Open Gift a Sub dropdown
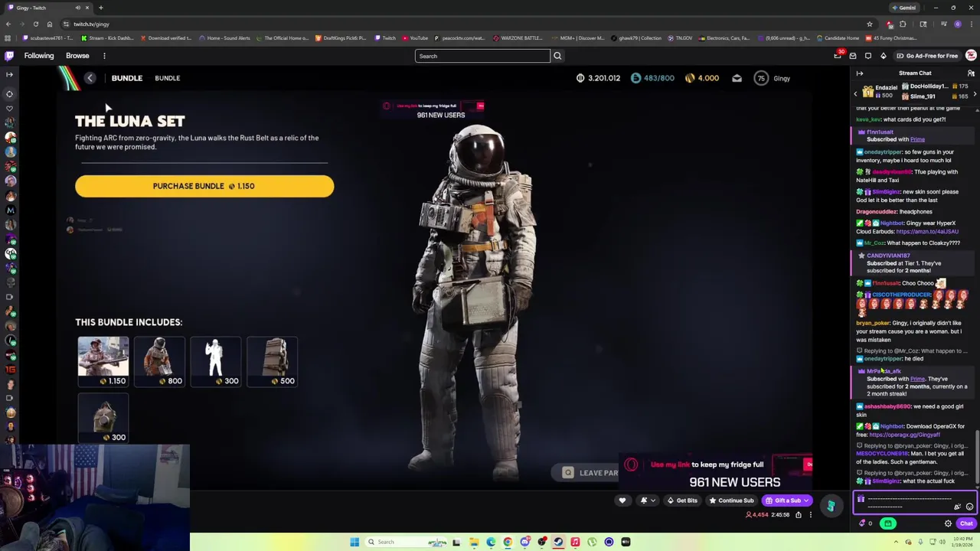980x551 pixels. (787, 500)
